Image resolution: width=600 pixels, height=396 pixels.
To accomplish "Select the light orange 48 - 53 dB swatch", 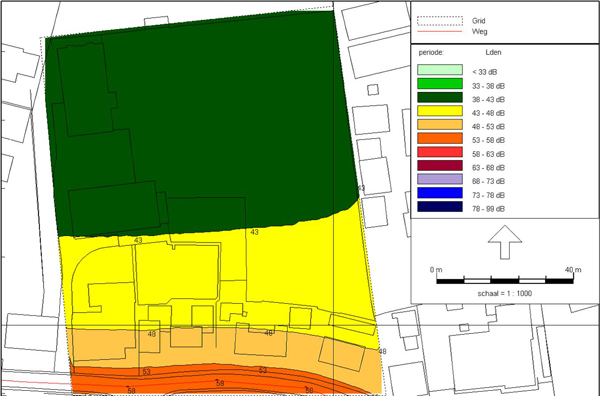I will tap(440, 125).
